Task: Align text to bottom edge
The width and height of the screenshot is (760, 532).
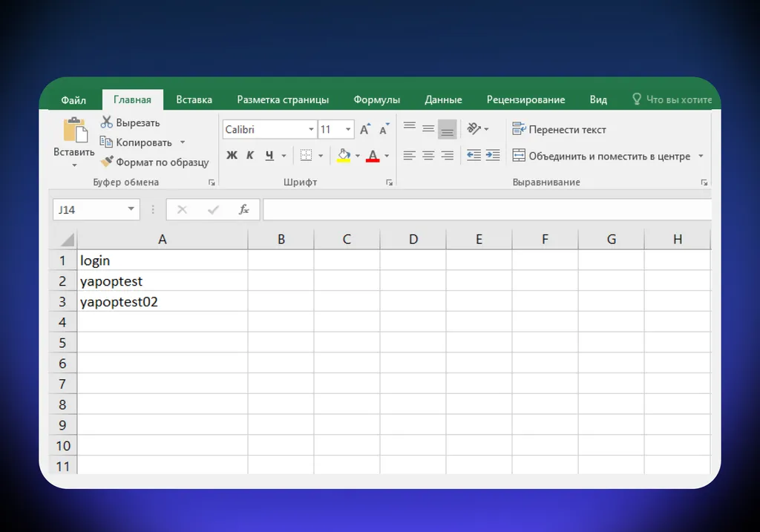Action: 447,129
